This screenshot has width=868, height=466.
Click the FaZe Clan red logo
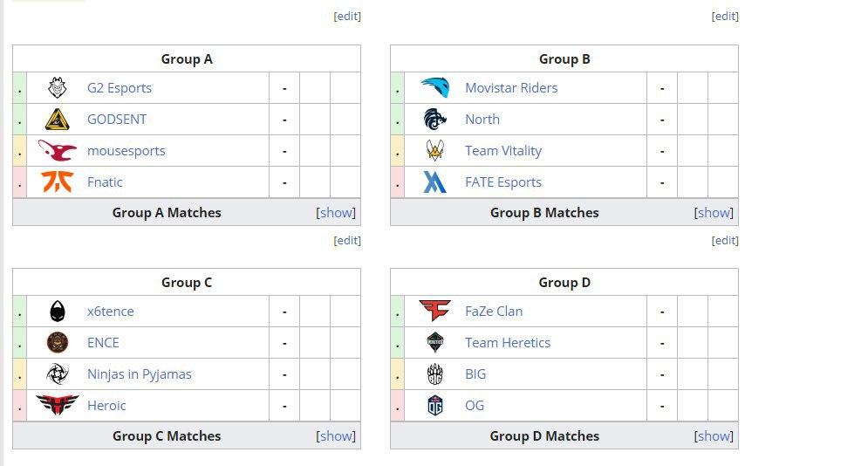[435, 311]
